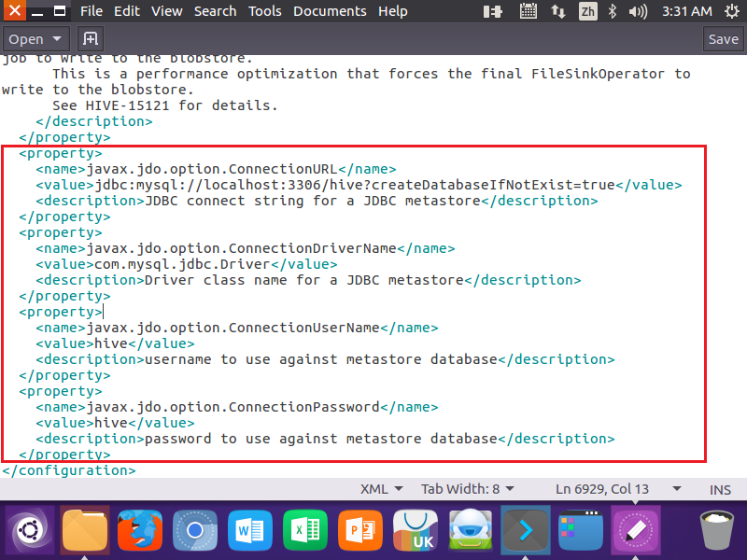747x560 pixels.
Task: Click the Save button
Action: point(724,38)
